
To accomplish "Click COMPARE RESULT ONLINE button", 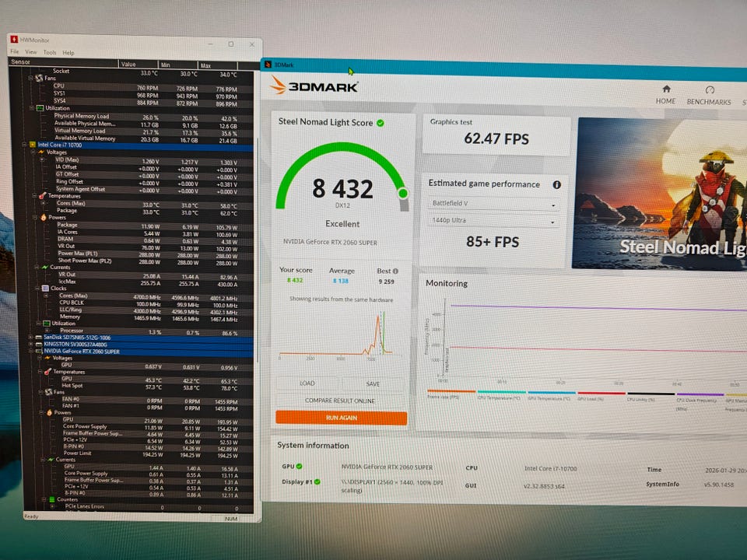I will tap(340, 401).
